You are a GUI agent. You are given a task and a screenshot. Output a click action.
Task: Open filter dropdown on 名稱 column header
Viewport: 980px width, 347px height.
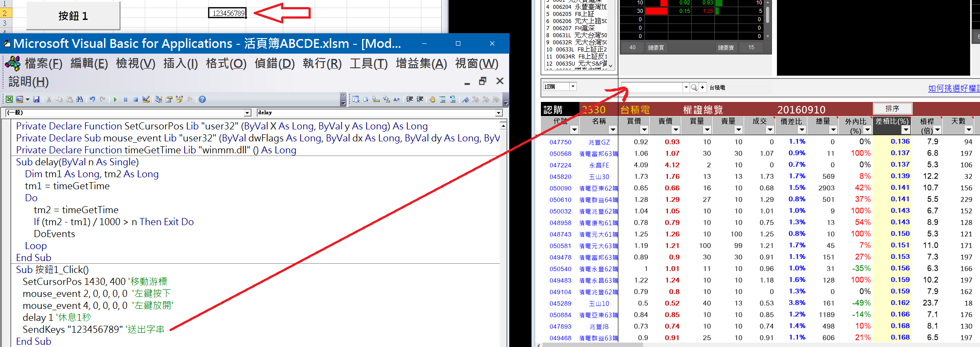613,130
